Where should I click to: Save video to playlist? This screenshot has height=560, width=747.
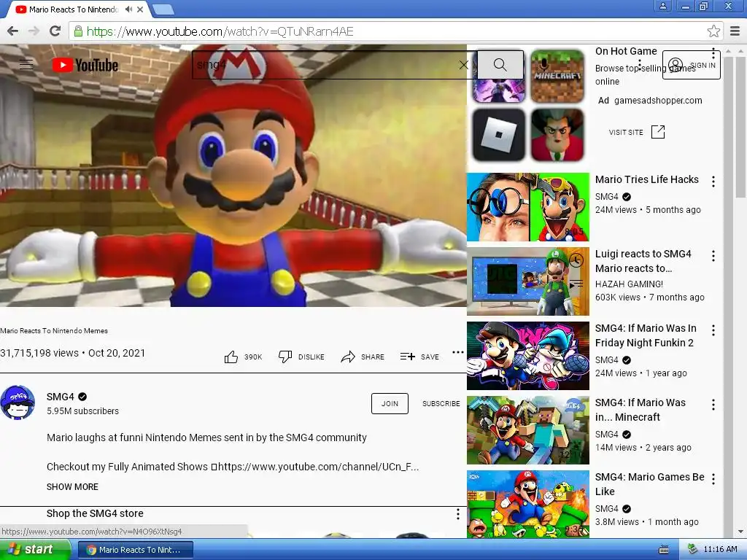[419, 357]
